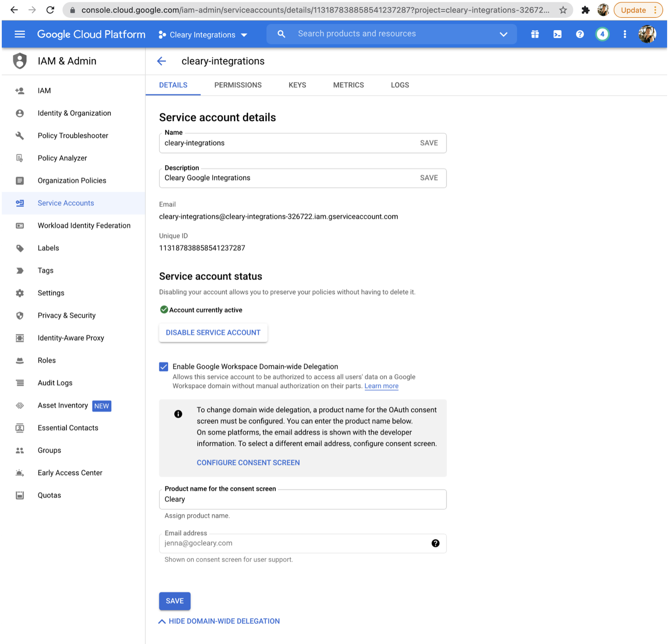
Task: Click the browser Update button
Action: tap(638, 10)
